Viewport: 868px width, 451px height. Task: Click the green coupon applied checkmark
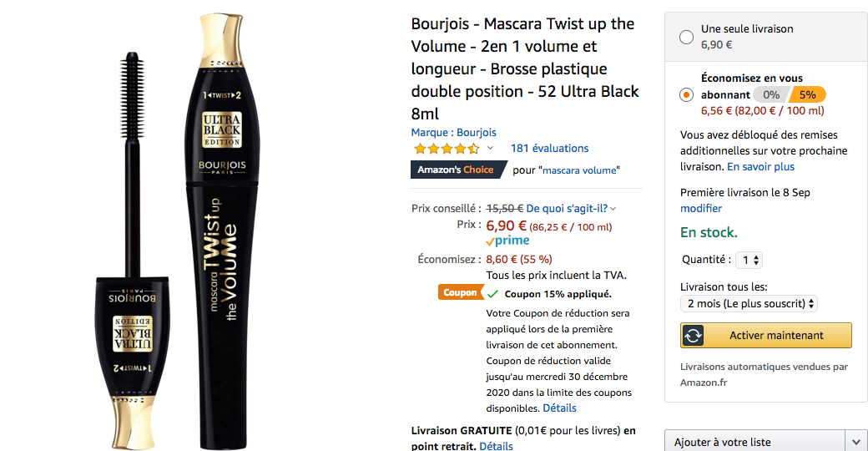493,294
